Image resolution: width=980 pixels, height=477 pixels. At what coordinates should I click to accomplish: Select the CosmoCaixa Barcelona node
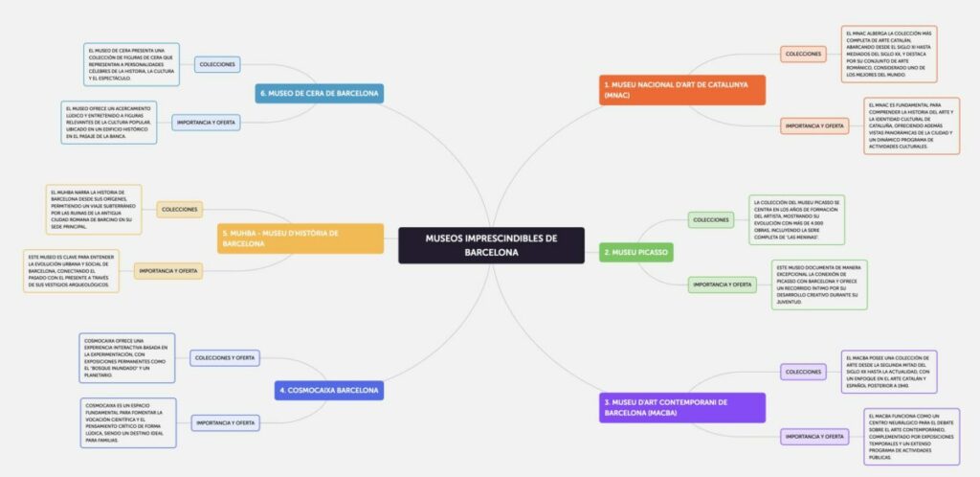tap(329, 391)
